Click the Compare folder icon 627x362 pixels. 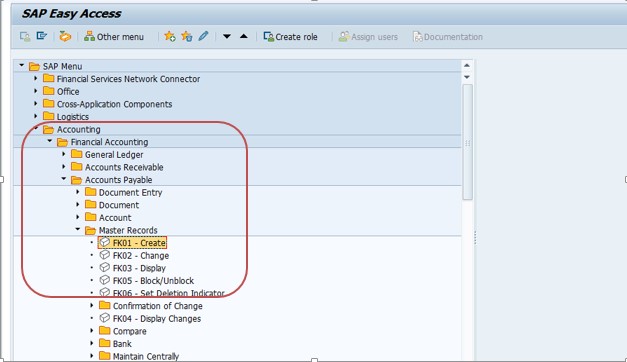tap(104, 331)
